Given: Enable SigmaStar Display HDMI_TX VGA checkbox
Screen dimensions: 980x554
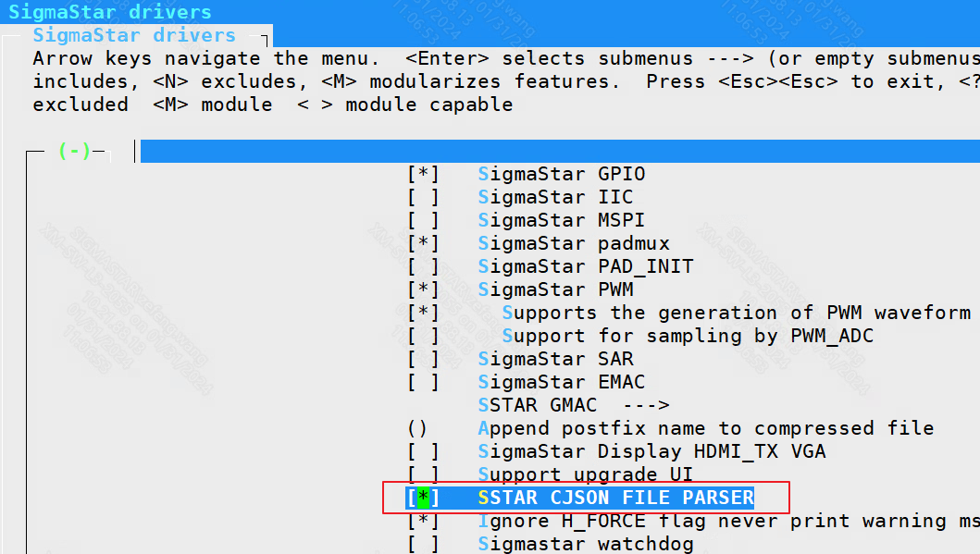Looking at the screenshot, I should click(423, 451).
